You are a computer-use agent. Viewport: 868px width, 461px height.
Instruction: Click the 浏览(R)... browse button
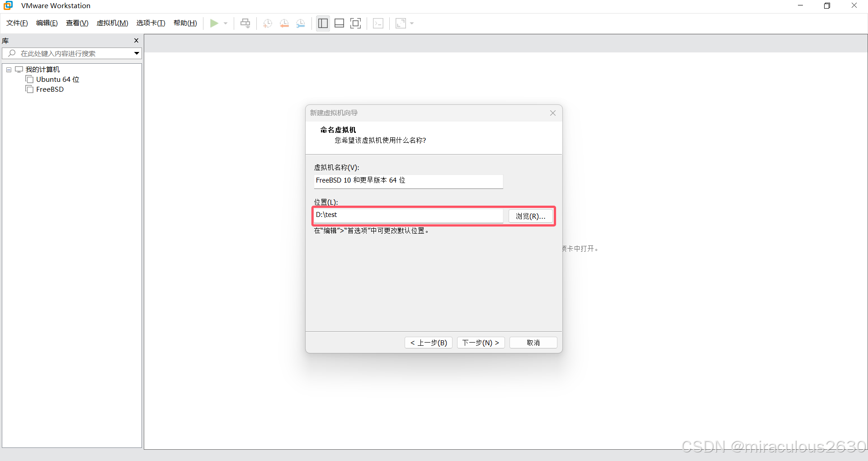pos(531,216)
